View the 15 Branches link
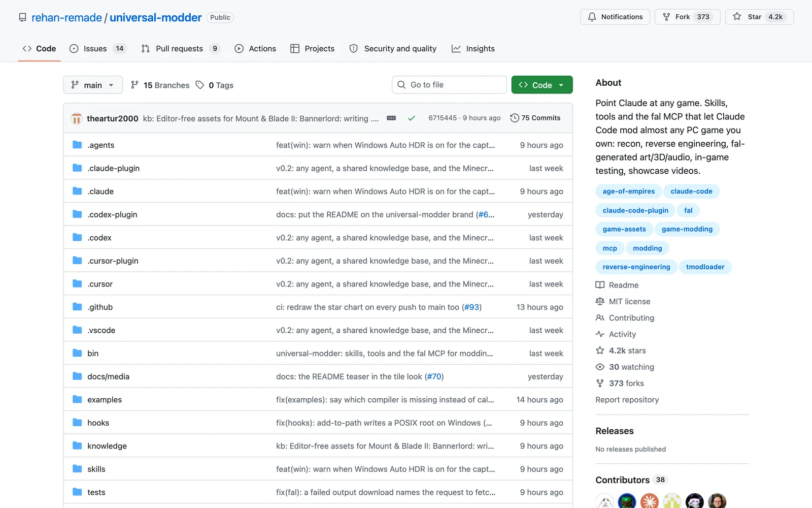This screenshot has width=812, height=508. (160, 85)
